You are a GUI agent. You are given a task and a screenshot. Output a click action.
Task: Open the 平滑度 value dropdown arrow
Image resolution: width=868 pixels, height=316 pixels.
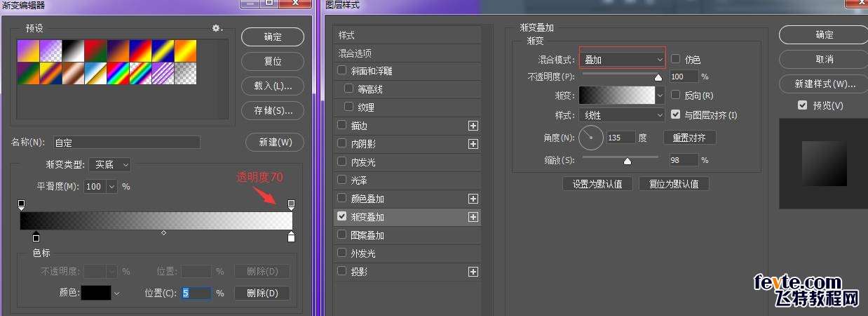[111, 187]
